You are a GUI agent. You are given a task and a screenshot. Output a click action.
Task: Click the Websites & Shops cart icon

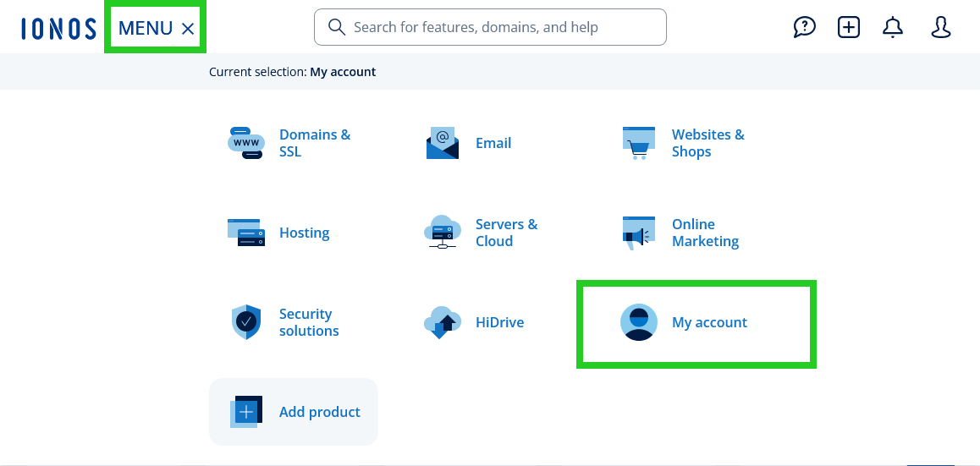point(639,143)
